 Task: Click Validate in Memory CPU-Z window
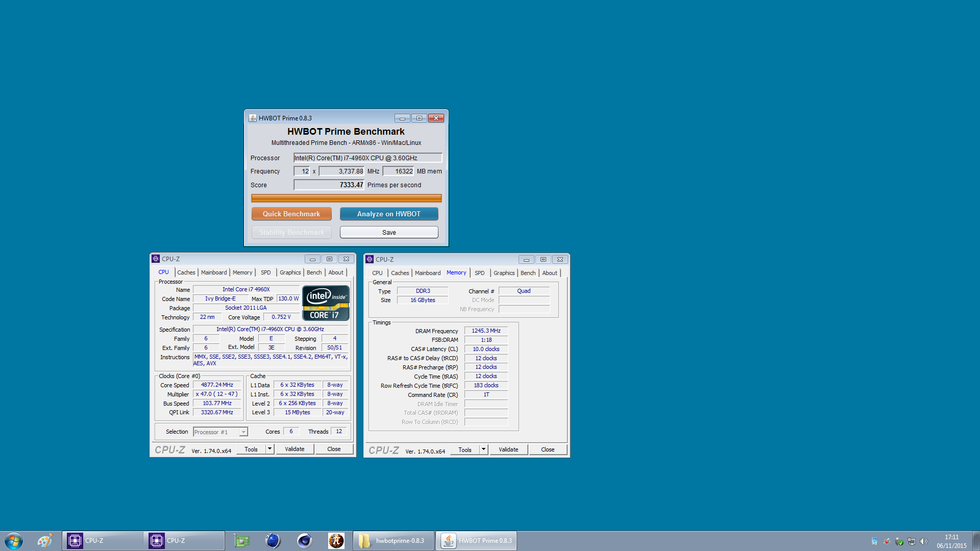point(508,449)
